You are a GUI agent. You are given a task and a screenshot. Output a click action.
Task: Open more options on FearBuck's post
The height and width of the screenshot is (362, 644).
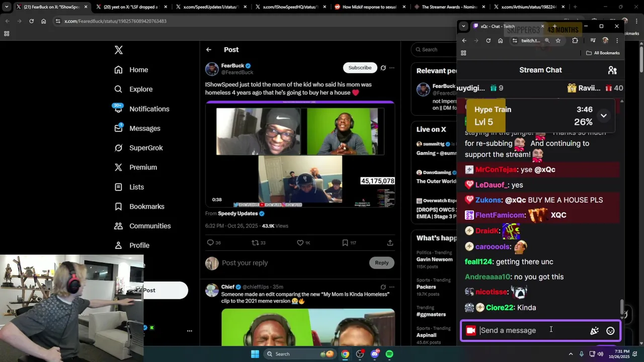[392, 68]
